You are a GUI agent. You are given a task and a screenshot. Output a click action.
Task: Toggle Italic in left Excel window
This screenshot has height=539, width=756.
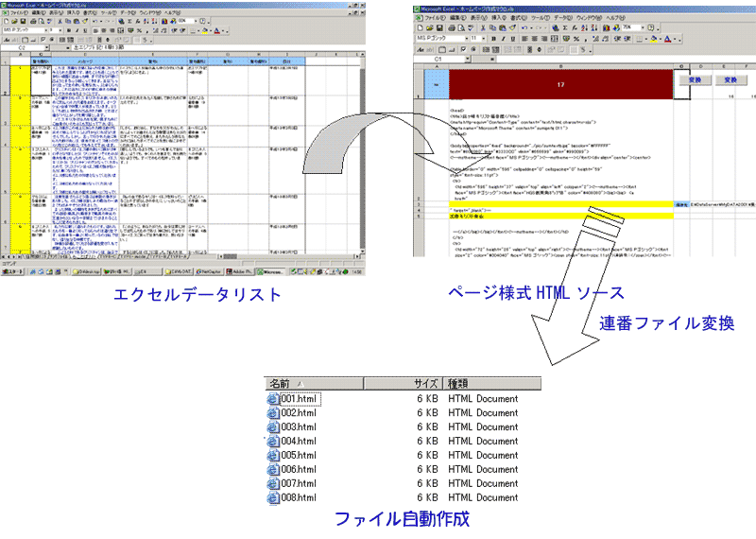click(x=77, y=30)
